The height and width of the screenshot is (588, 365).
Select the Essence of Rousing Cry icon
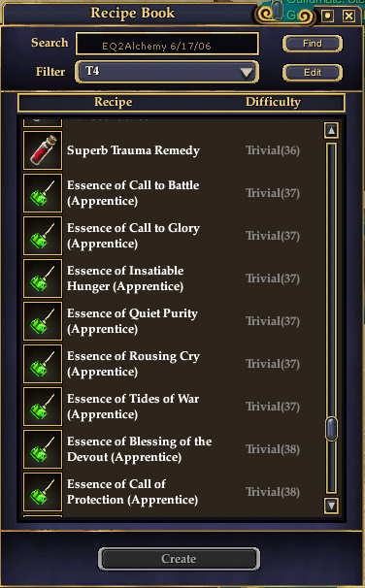click(43, 364)
